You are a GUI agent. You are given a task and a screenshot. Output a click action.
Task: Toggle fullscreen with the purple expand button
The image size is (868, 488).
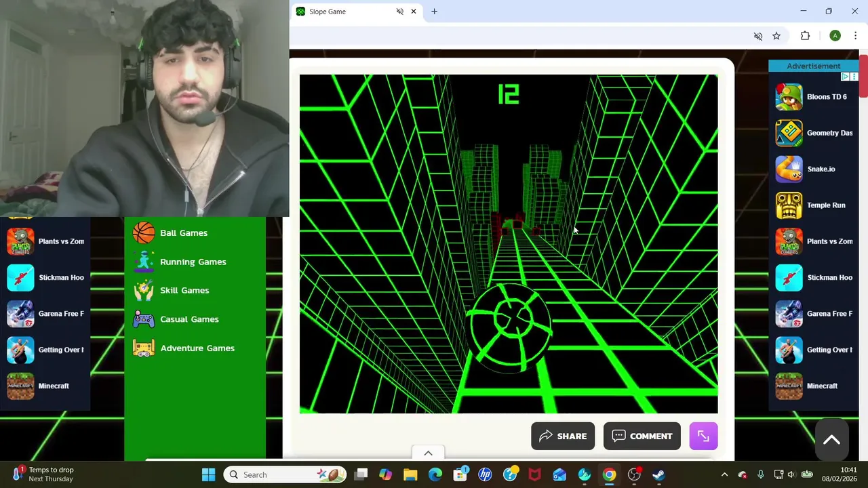[703, 436]
